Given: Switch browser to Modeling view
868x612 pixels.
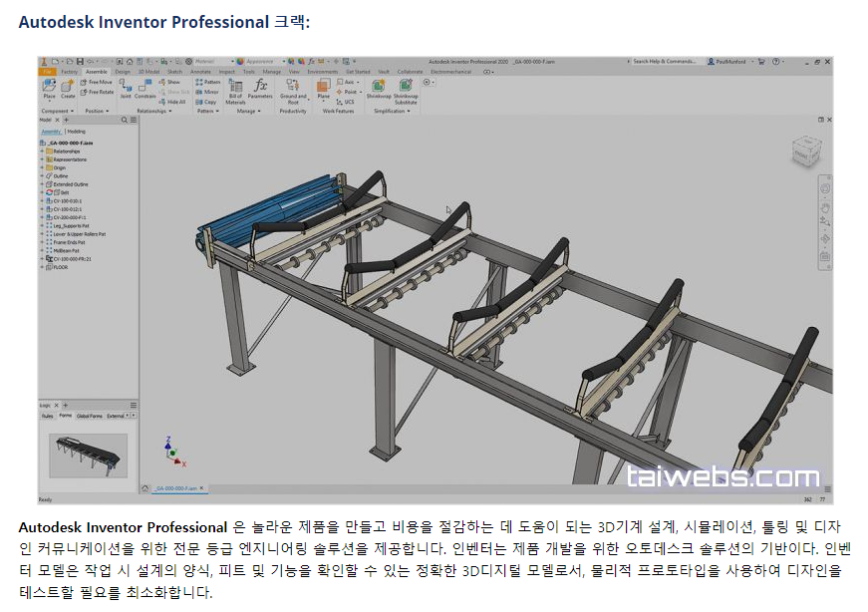Looking at the screenshot, I should click(75, 132).
